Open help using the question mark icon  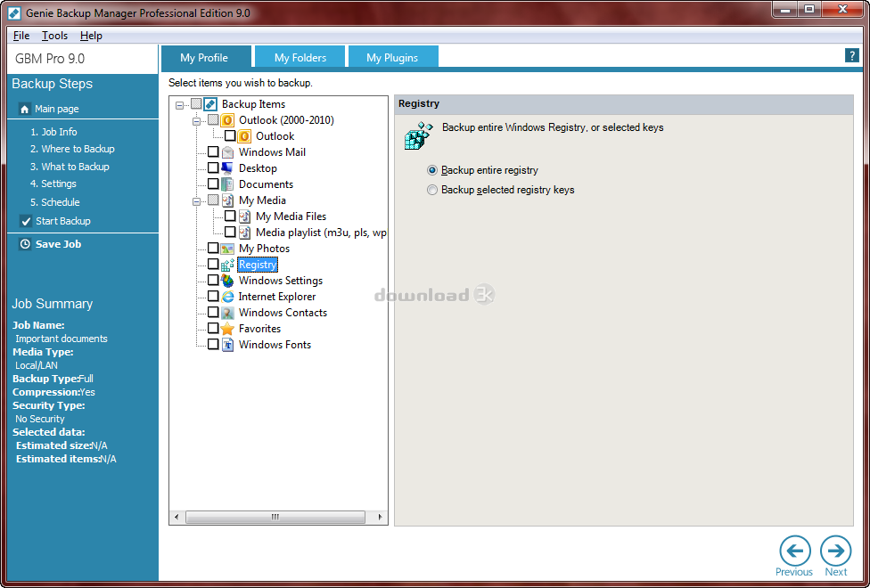pos(851,54)
